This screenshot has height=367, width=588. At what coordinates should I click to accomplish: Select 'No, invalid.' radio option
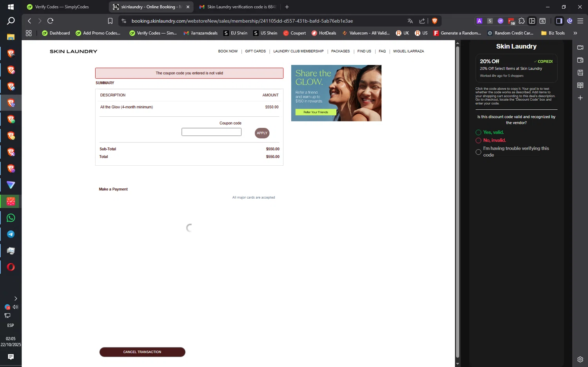pos(478,140)
